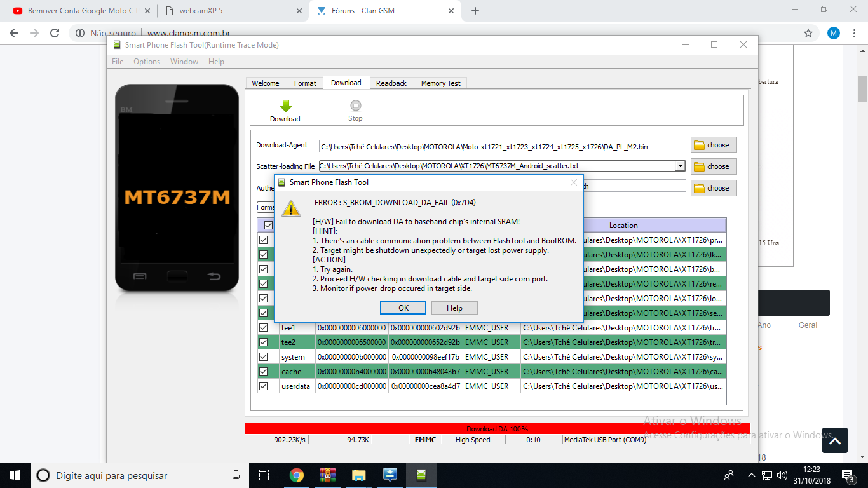868x488 pixels.
Task: Click the green Download arrow icon
Action: (x=285, y=105)
